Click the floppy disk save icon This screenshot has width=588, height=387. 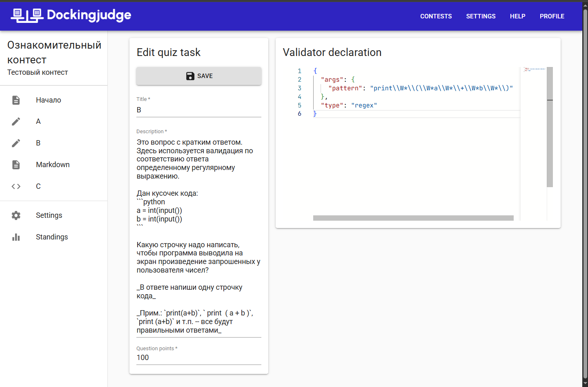click(x=190, y=76)
